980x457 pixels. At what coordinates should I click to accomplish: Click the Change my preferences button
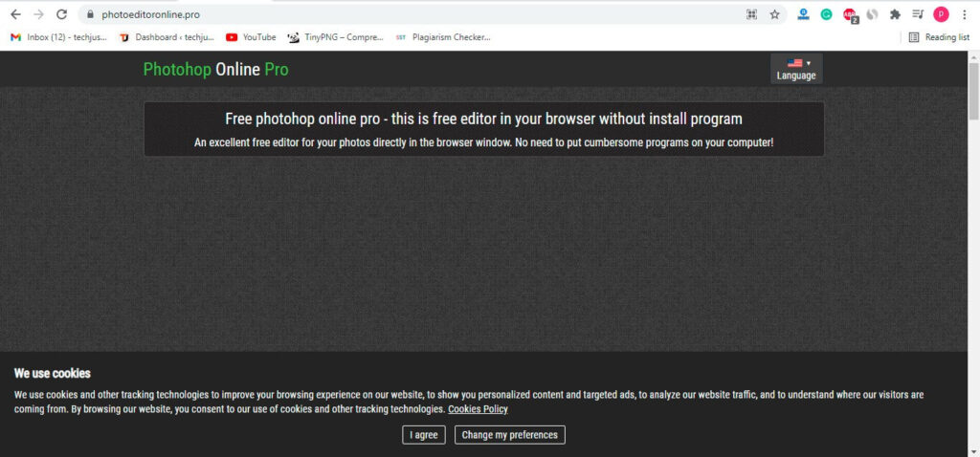click(x=509, y=435)
